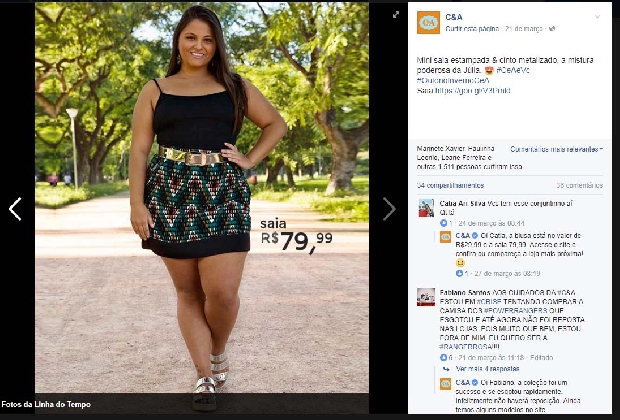Advance to the next photo with right arrow
The height and width of the screenshot is (420, 620).
(x=389, y=209)
